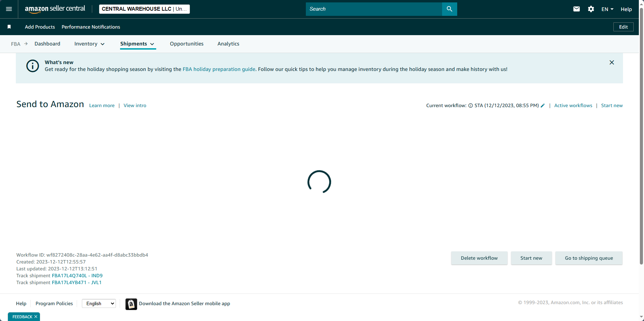644x321 pixels.
Task: Click the Workflow ID text
Action: 82,255
